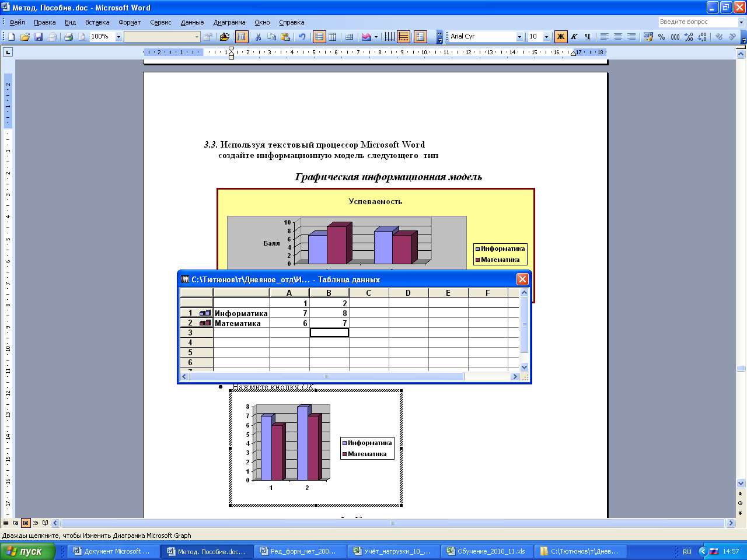
Task: Open Print Preview magnifier icon
Action: tap(82, 37)
